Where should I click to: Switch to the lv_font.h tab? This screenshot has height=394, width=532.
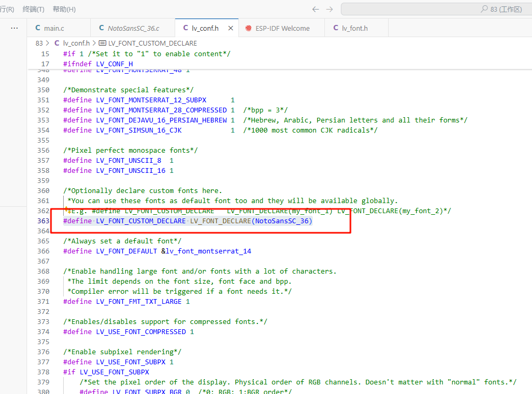click(x=355, y=28)
